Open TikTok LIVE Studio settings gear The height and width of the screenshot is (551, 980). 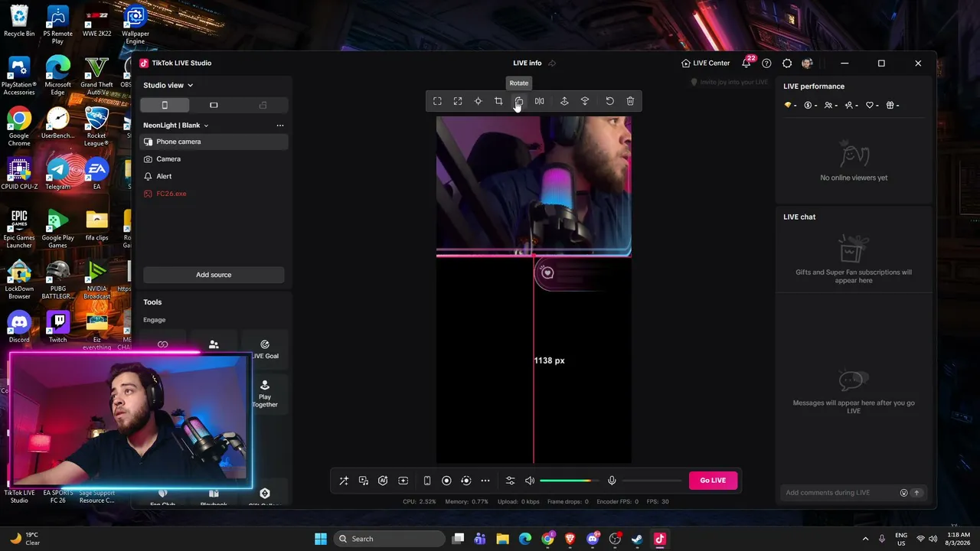[x=787, y=64]
